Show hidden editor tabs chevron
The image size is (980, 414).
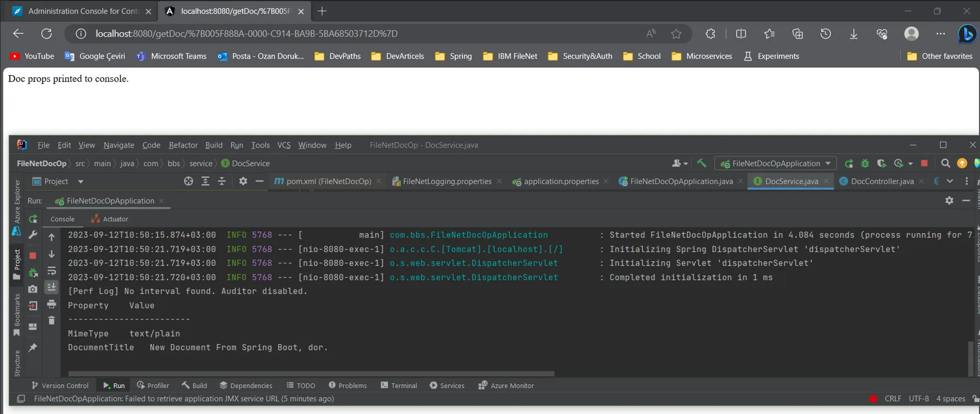coord(950,181)
